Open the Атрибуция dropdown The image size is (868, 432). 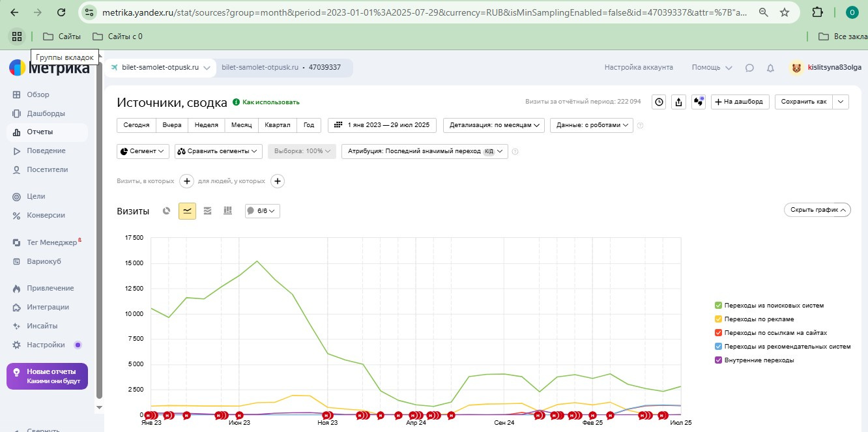[x=425, y=151]
